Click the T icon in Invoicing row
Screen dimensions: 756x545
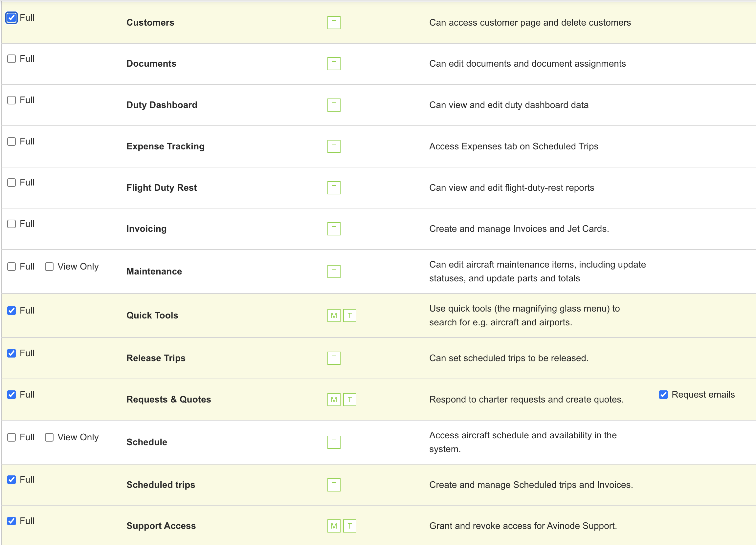click(x=334, y=229)
